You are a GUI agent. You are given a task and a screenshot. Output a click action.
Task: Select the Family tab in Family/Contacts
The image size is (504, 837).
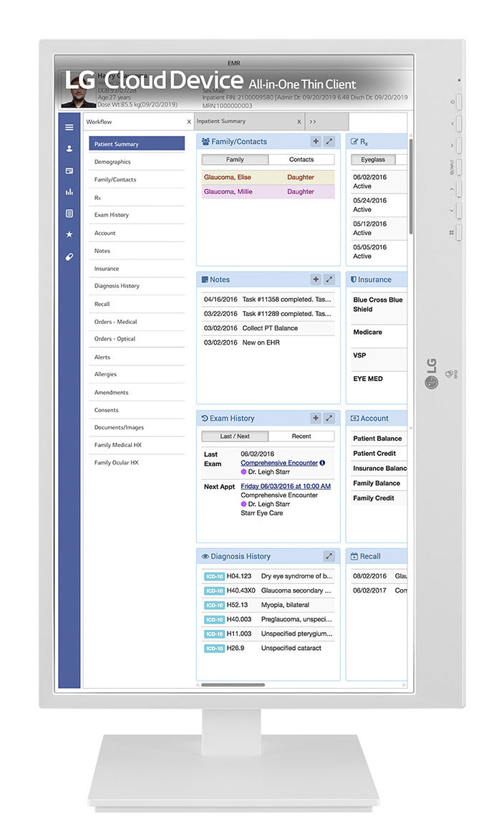pos(236,160)
